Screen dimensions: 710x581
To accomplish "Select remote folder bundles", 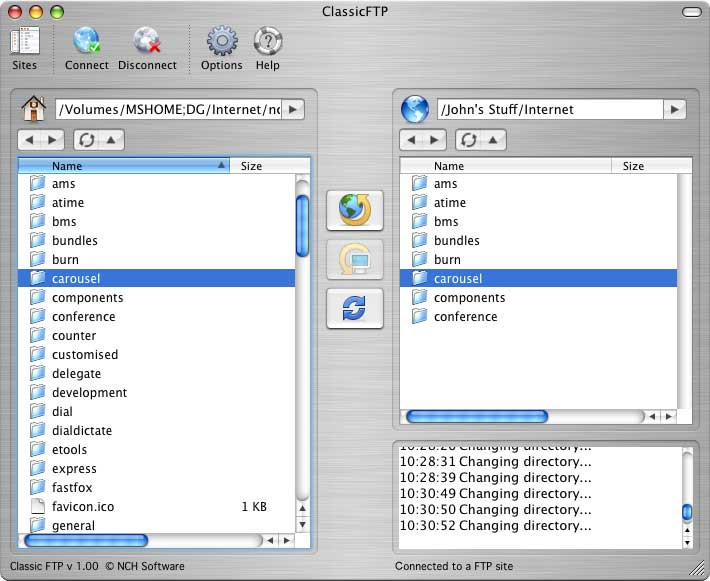I will [x=539, y=240].
